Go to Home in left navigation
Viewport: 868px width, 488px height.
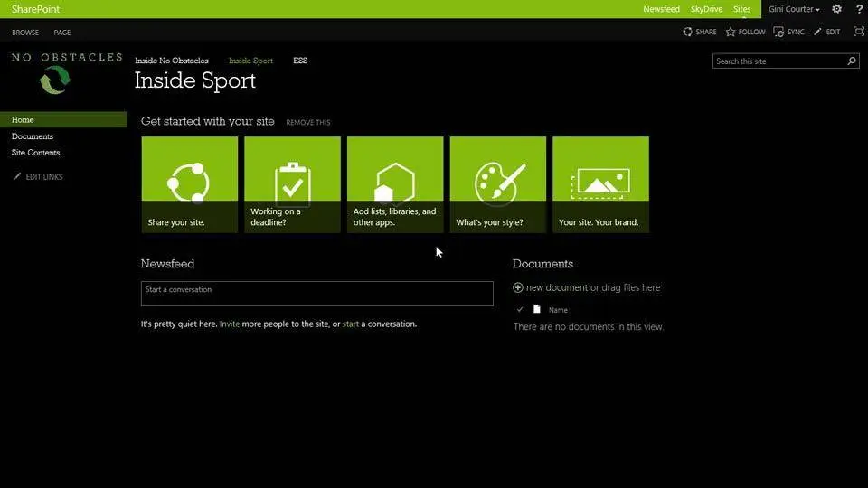tap(63, 119)
